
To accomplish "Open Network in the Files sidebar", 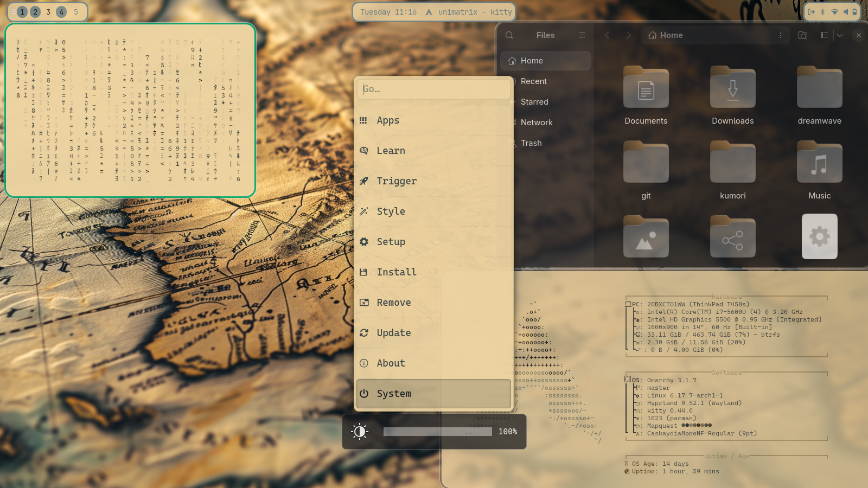I will (x=536, y=123).
